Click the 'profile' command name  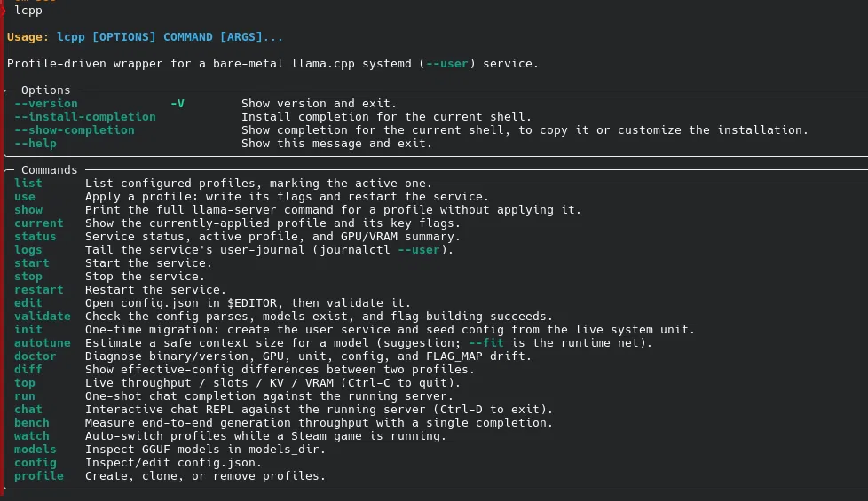point(39,475)
